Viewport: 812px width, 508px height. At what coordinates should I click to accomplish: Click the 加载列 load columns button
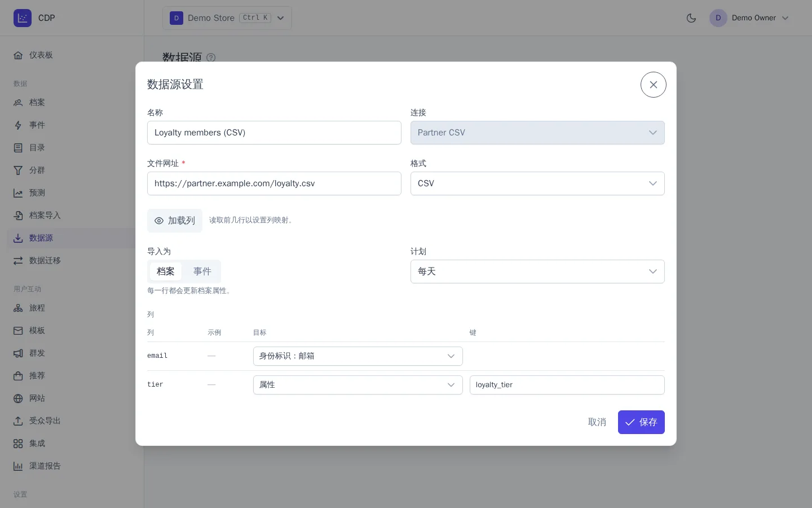[x=175, y=221]
